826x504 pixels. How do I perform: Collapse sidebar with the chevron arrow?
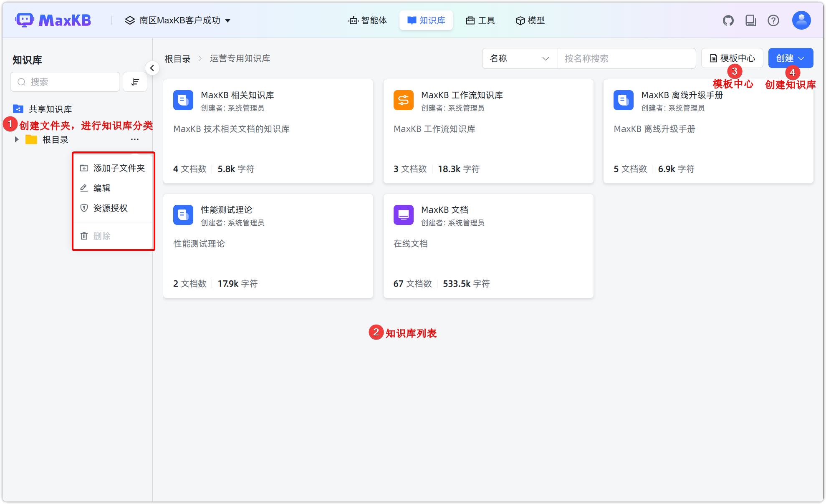pyautogui.click(x=152, y=68)
